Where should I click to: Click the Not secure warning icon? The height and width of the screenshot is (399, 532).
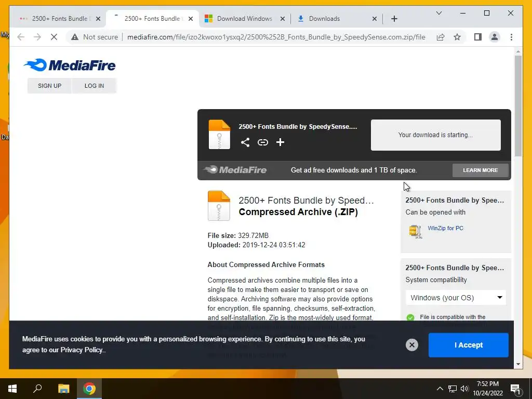pyautogui.click(x=75, y=37)
